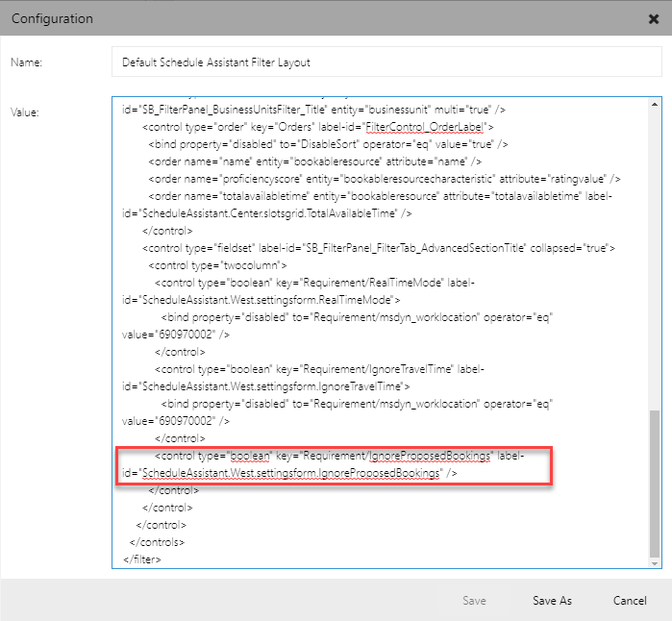Click the control type="order" key="Orders" line
672x621 pixels.
317,127
